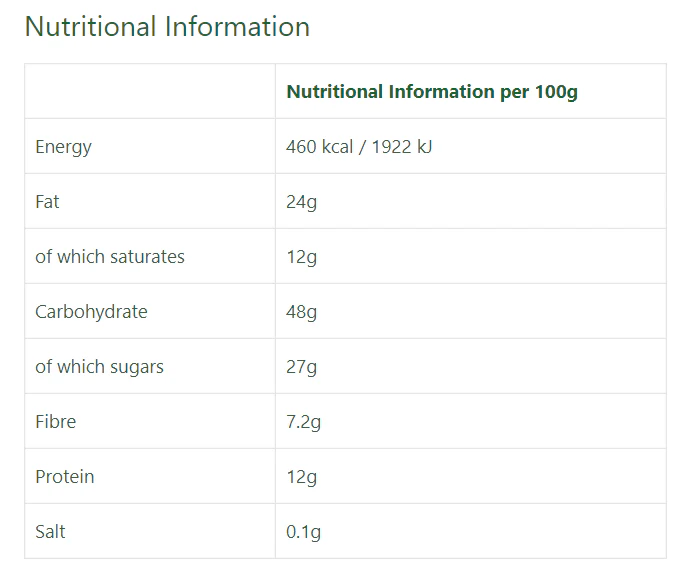The height and width of the screenshot is (569, 700).
Task: Click the Fibre row label
Action: [56, 422]
